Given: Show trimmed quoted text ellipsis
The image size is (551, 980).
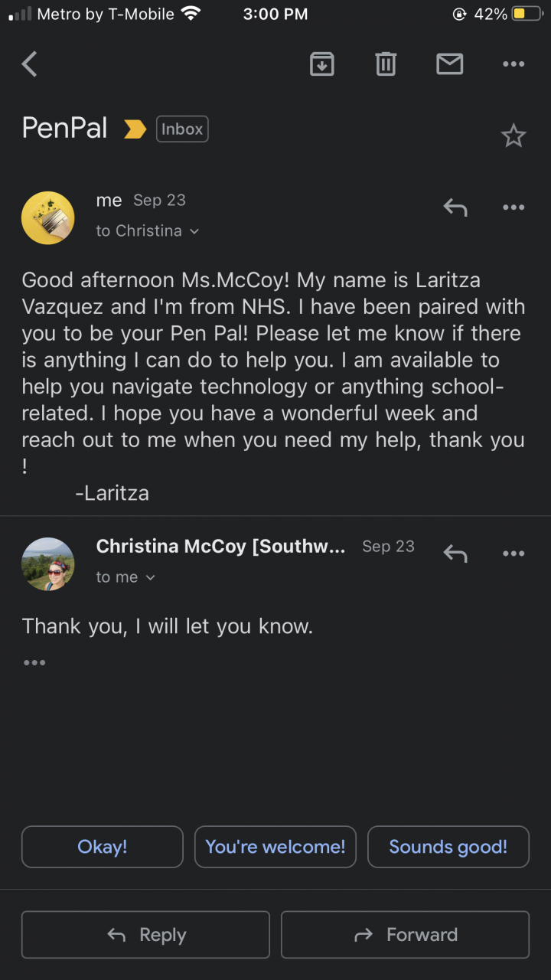Looking at the screenshot, I should pyautogui.click(x=34, y=662).
